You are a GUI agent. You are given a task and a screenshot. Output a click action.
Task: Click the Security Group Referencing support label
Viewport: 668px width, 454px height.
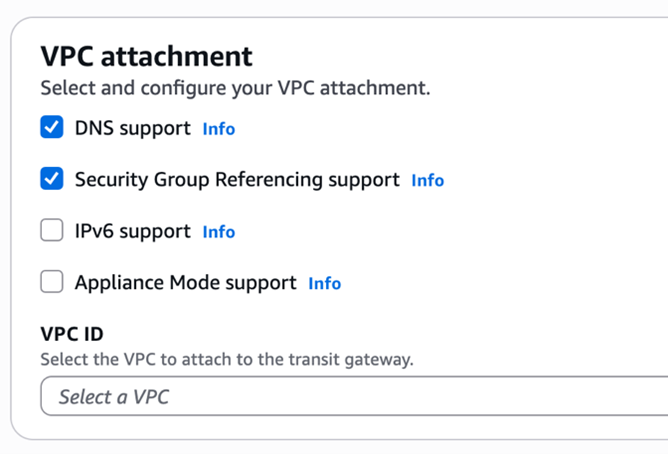pos(237,180)
